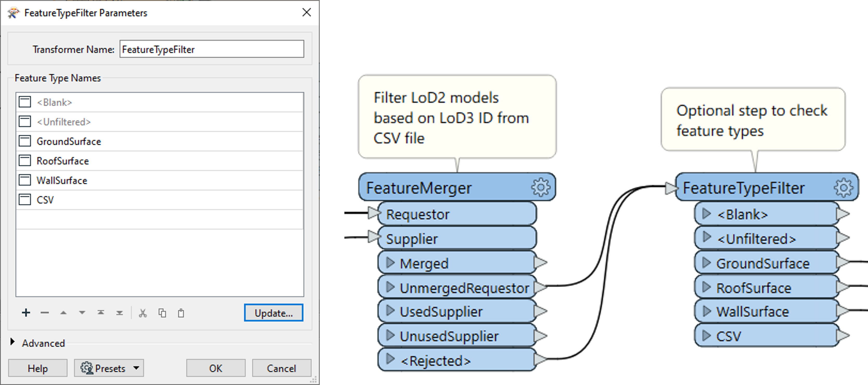
Task: Click the Update... button
Action: 273,313
